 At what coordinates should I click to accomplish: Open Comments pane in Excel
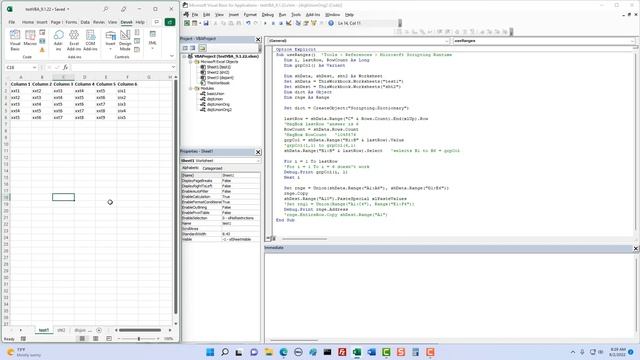(157, 22)
